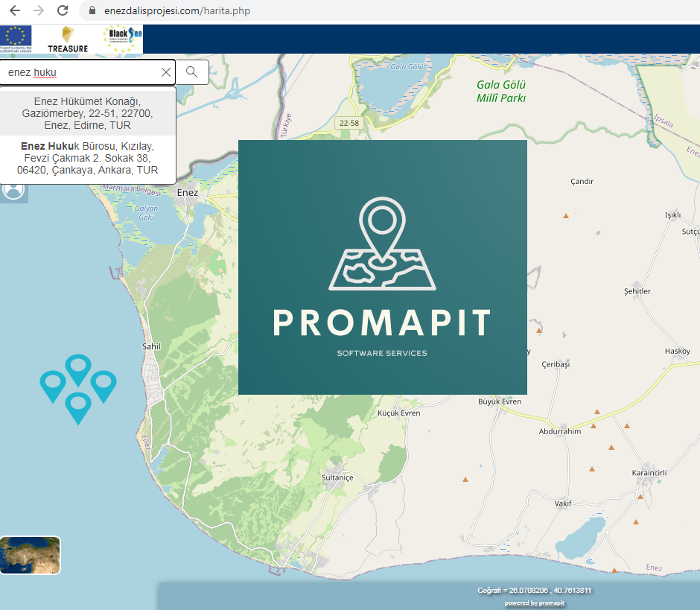Click the magnifier search button
The height and width of the screenshot is (610, 700).
192,72
